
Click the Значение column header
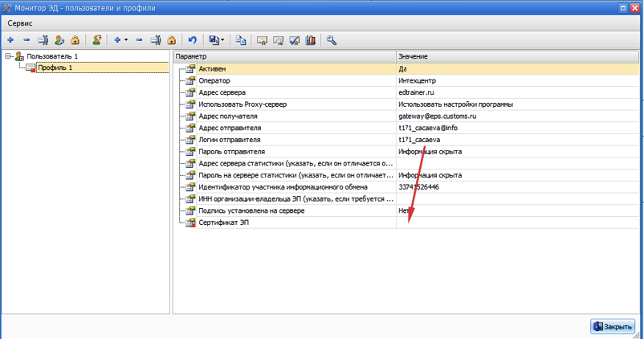click(517, 57)
